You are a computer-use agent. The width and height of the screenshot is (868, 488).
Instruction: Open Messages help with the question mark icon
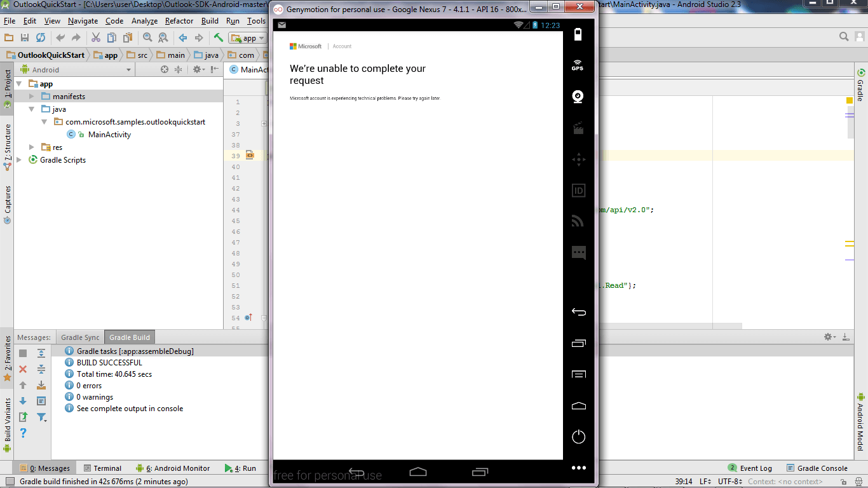pos(23,433)
